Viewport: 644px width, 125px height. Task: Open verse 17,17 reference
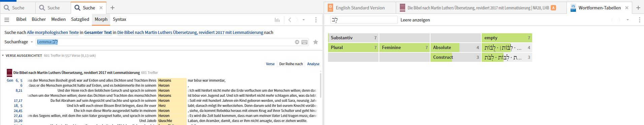click(x=18, y=100)
